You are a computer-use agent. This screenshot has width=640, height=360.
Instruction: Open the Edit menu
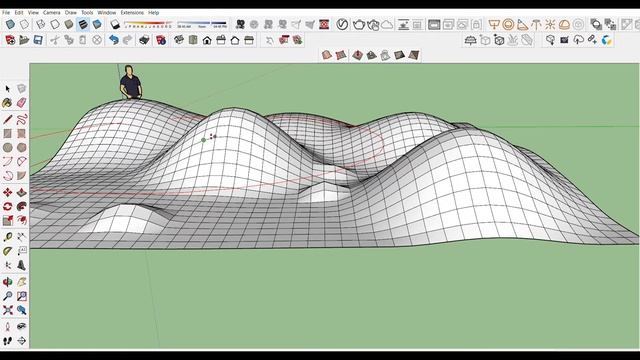[x=19, y=13]
